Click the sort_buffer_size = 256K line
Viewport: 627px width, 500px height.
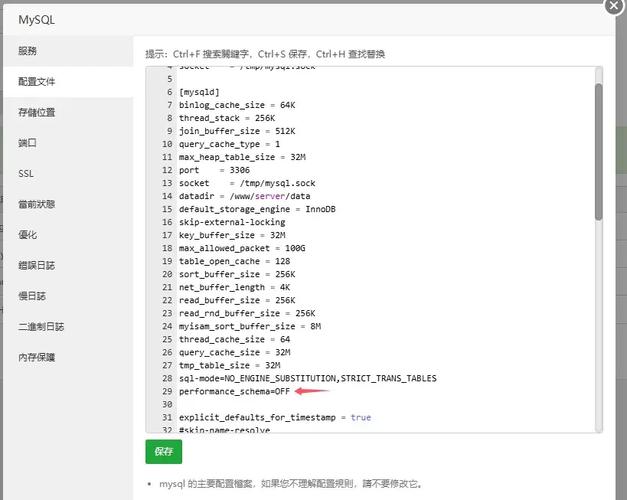237,274
